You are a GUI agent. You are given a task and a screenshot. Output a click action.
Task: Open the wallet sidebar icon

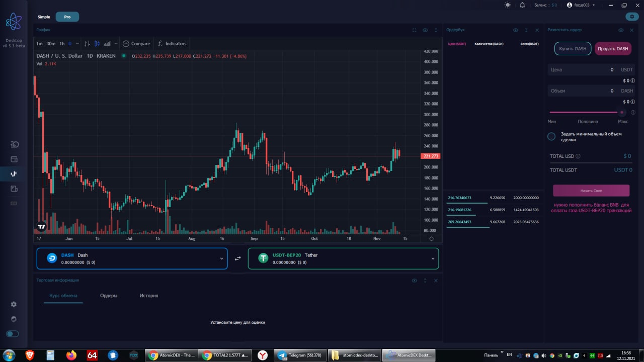pyautogui.click(x=14, y=159)
